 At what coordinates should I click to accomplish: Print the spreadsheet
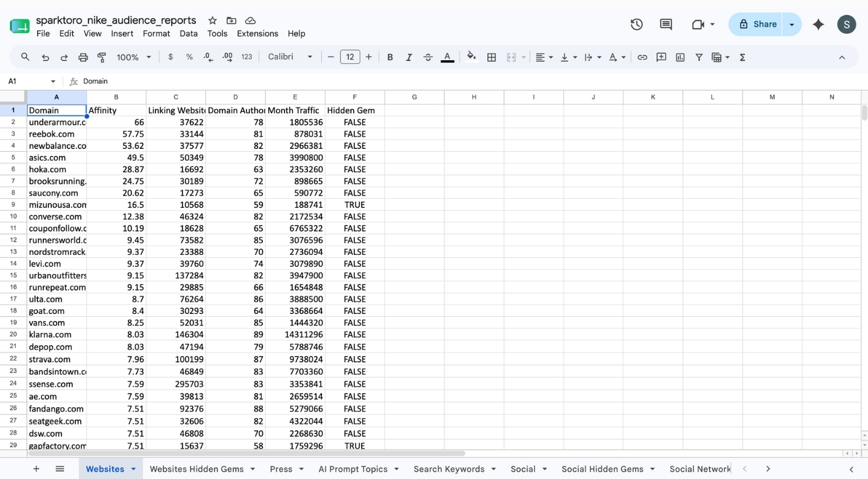[83, 57]
